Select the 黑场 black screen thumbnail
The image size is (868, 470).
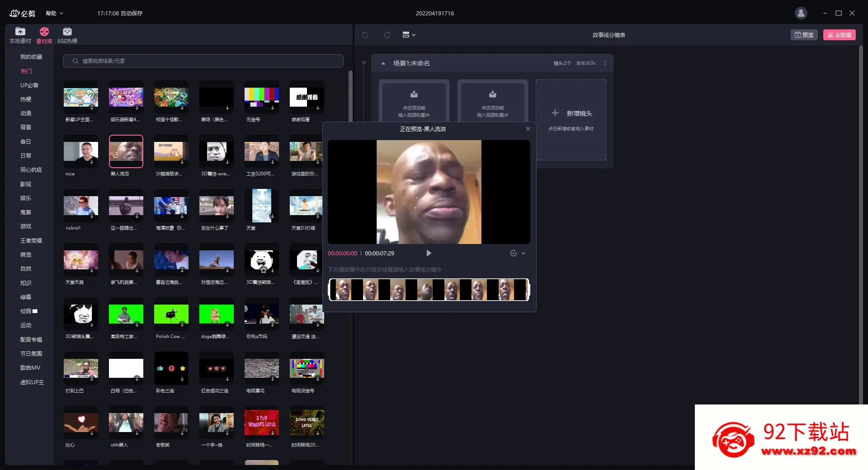point(217,97)
